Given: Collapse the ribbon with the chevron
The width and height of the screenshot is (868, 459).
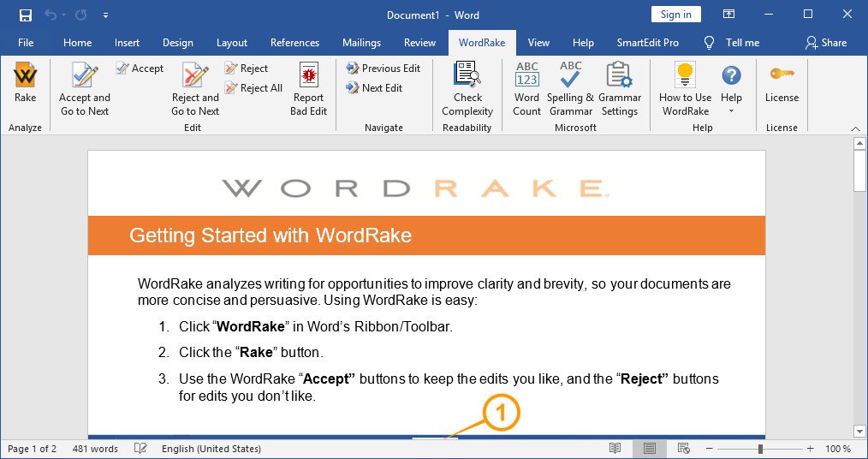Looking at the screenshot, I should (856, 128).
